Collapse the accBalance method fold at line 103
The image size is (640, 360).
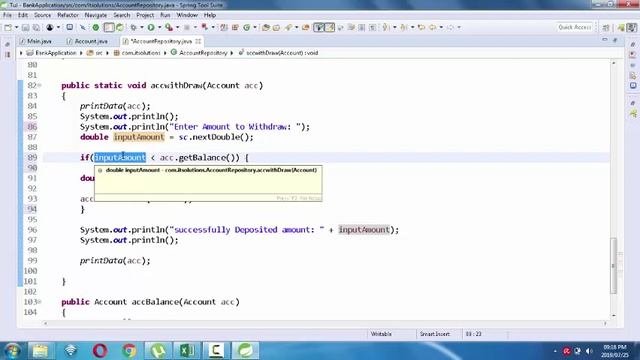[40, 302]
